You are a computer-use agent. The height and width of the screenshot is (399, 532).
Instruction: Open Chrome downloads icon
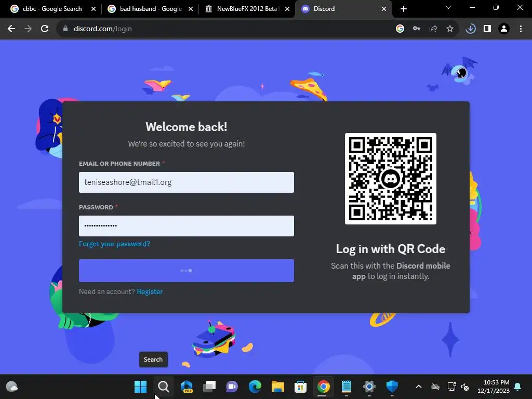[x=471, y=29]
